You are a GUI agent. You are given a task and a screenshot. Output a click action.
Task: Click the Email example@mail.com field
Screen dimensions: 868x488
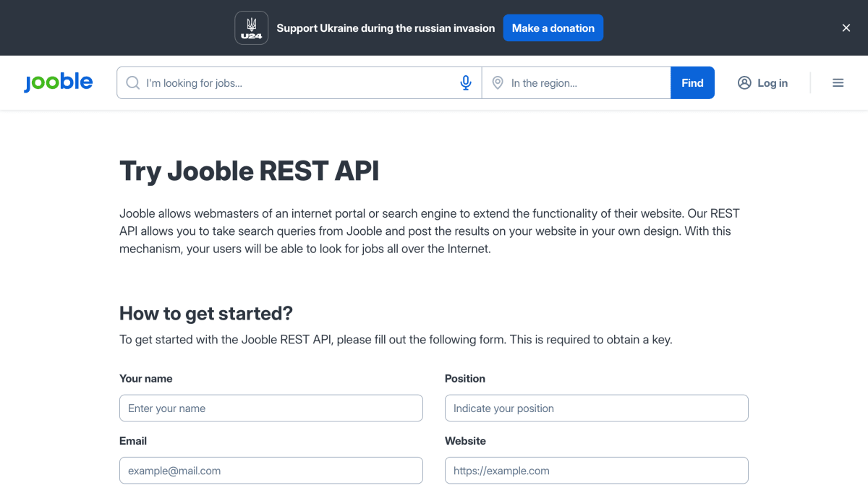click(271, 471)
